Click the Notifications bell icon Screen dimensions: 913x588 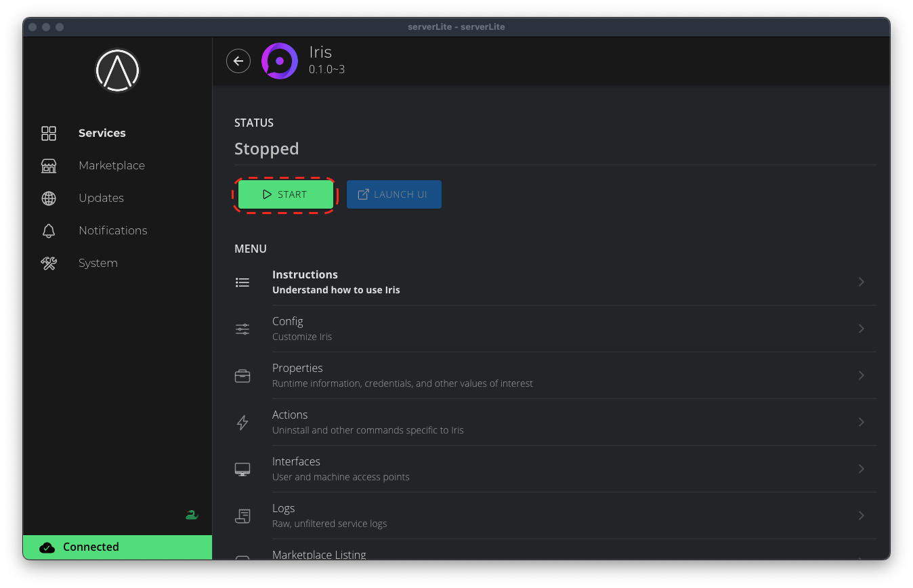pyautogui.click(x=49, y=230)
